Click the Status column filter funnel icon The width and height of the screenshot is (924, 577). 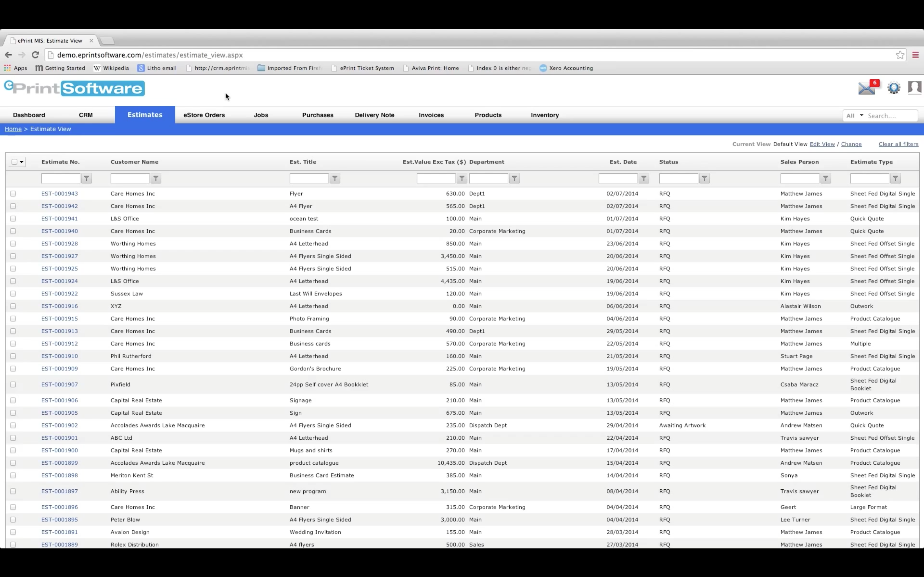click(705, 178)
